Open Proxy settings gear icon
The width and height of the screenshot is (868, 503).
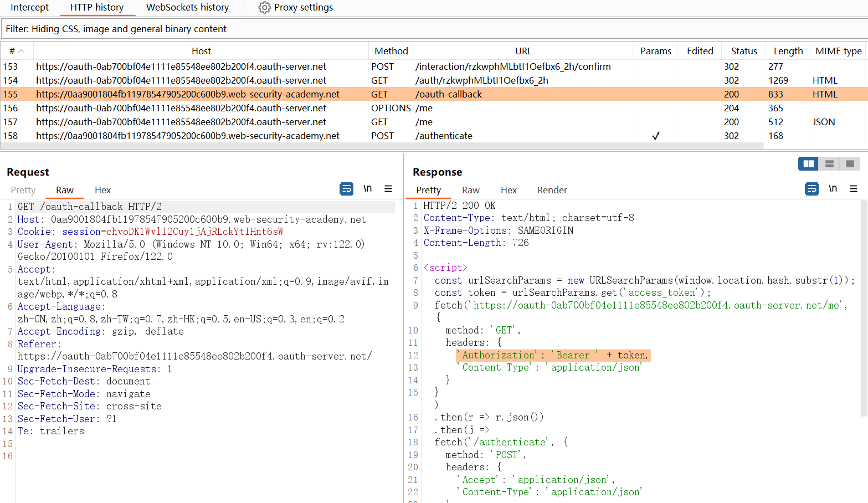(265, 8)
